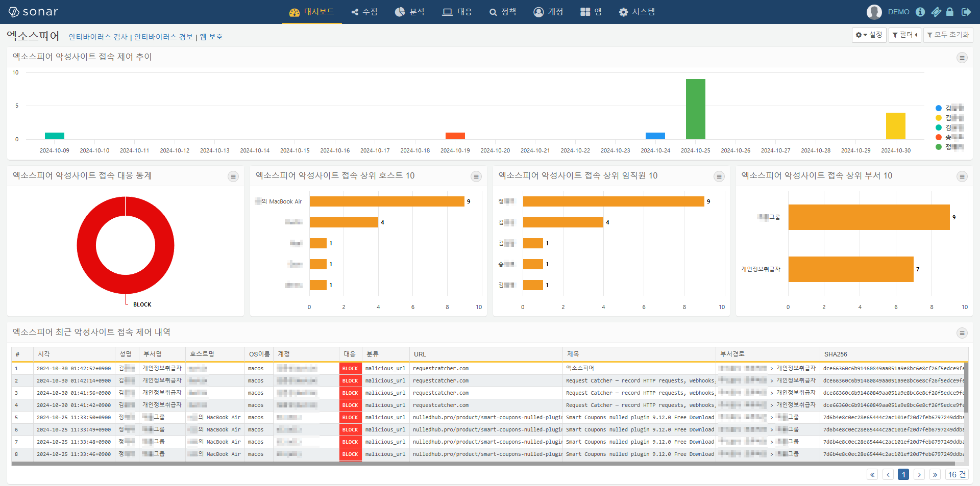Viewport: 980px width, 486px height.
Task: Click the 개인정보취급자 department bar
Action: point(851,269)
